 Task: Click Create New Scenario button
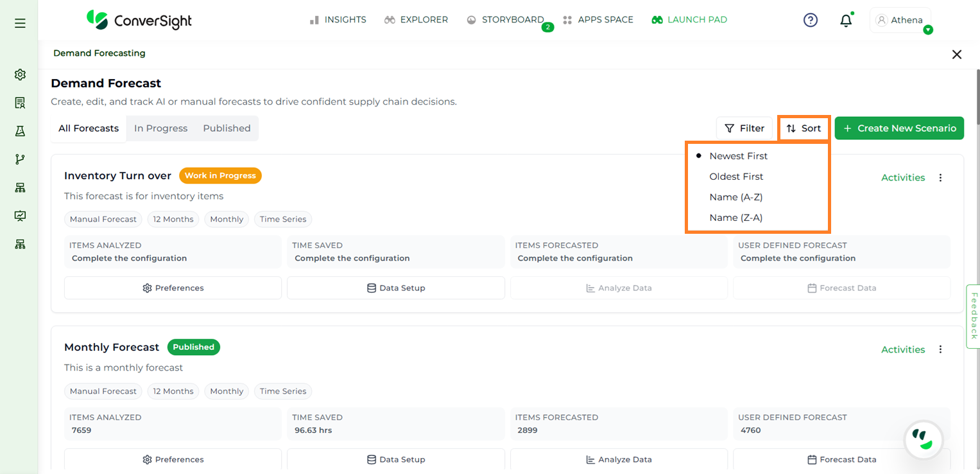[899, 128]
